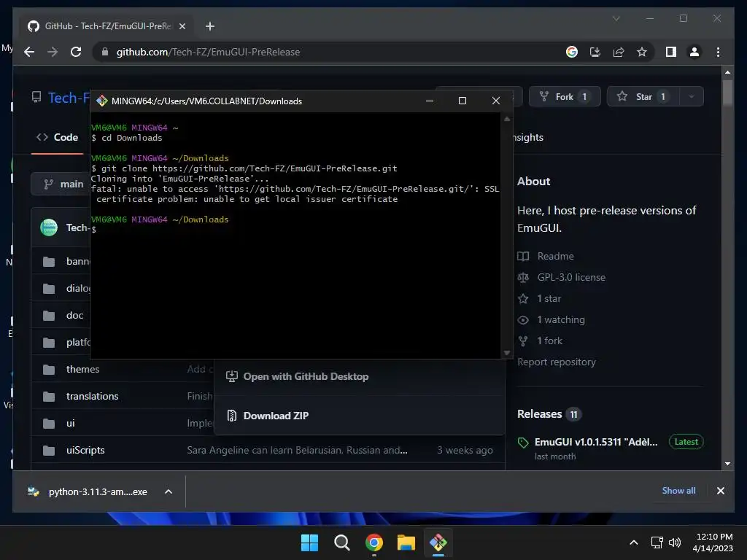
Task: Click Show all downloads
Action: 678,491
